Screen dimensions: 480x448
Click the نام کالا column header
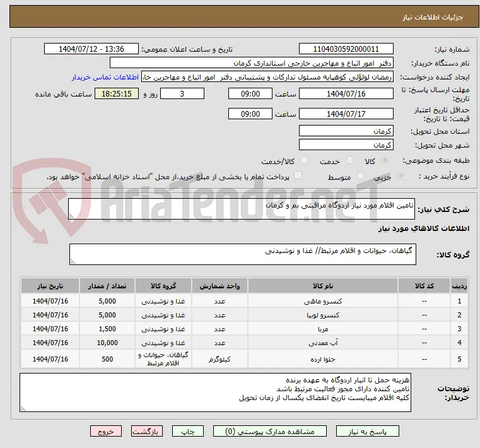coord(323,286)
